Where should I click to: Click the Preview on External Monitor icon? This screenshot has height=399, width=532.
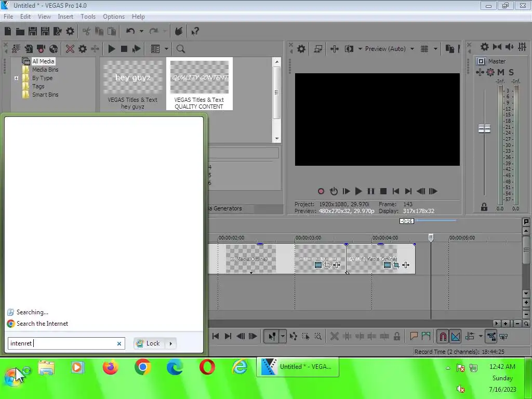pos(317,49)
